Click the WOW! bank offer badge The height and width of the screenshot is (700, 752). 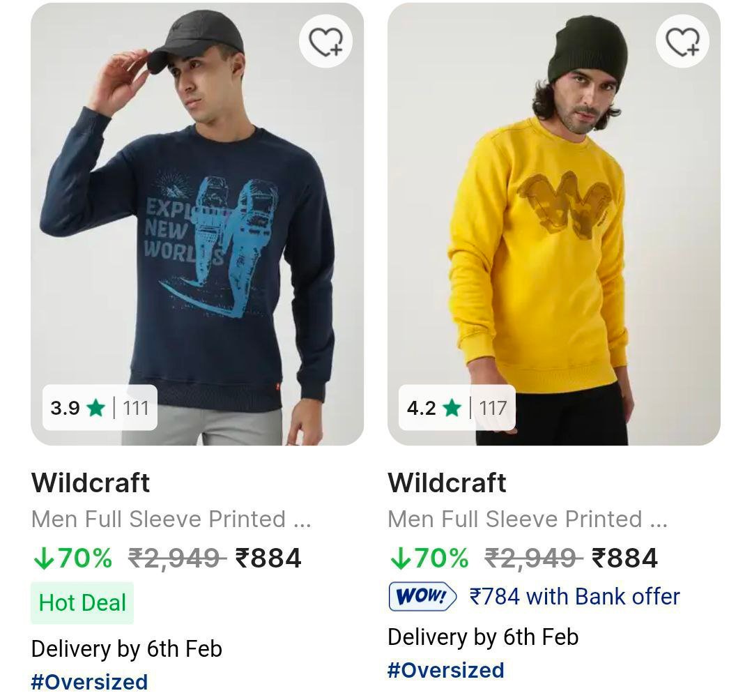pos(422,597)
